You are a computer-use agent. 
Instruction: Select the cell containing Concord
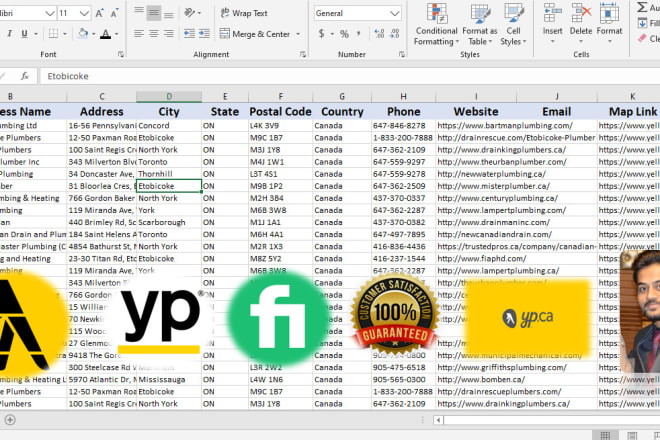point(169,125)
